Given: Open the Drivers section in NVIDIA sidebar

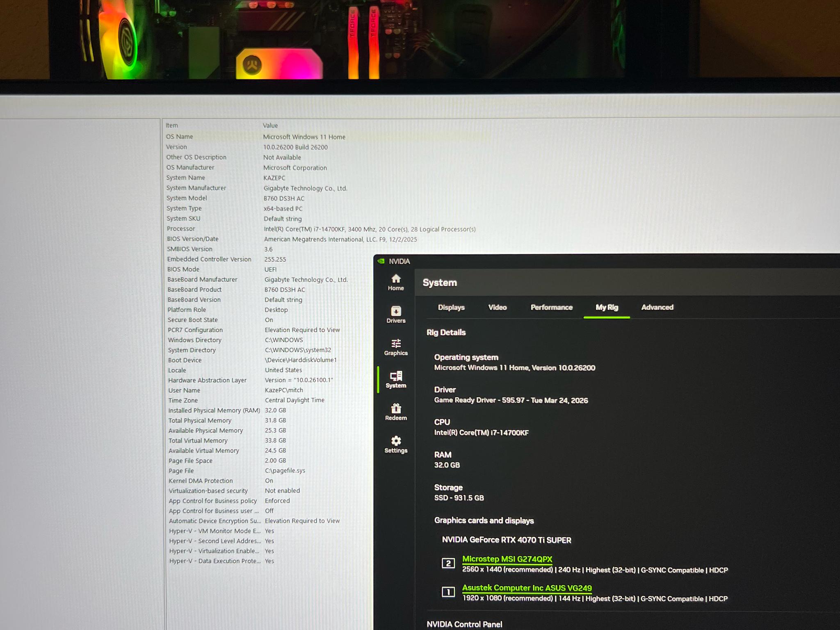Looking at the screenshot, I should [396, 315].
